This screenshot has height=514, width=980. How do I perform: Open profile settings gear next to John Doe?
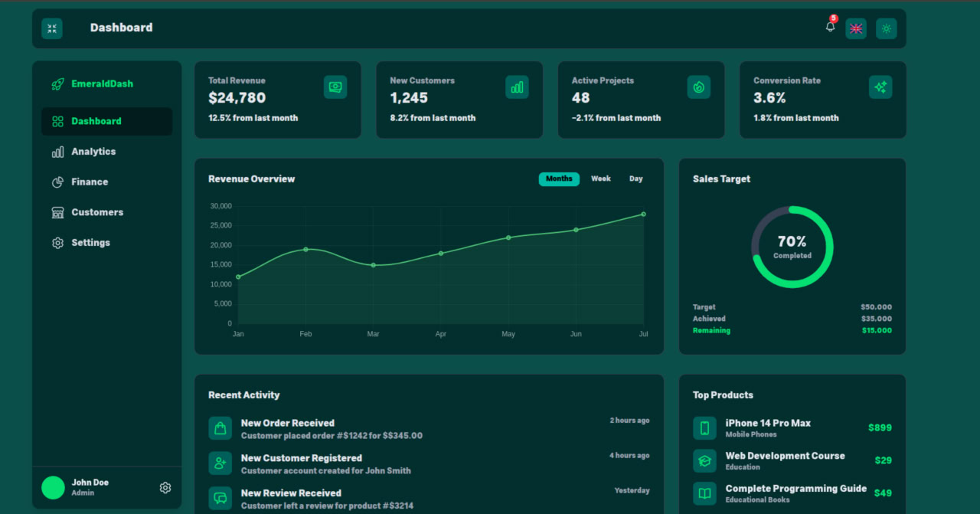(x=165, y=487)
